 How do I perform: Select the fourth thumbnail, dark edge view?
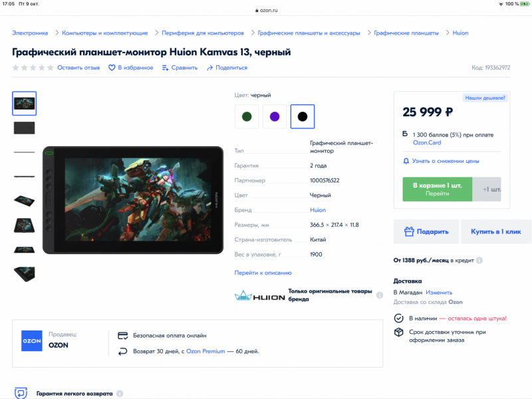tap(24, 176)
